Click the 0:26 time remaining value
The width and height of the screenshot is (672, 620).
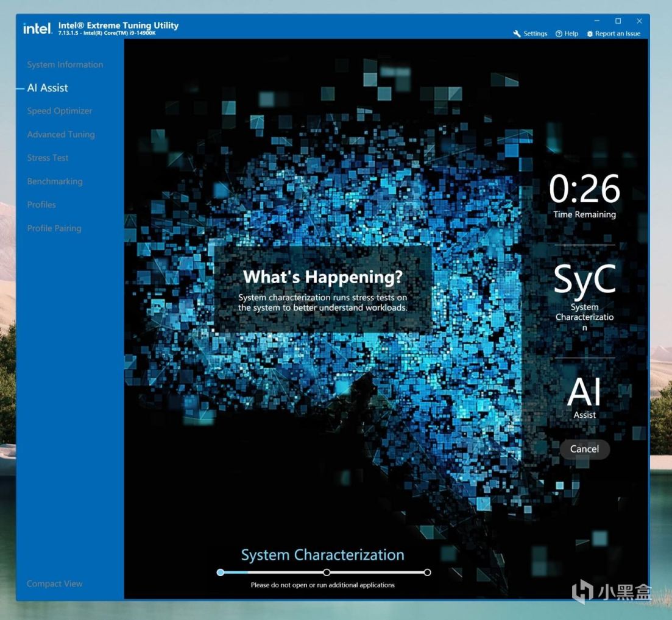[584, 189]
